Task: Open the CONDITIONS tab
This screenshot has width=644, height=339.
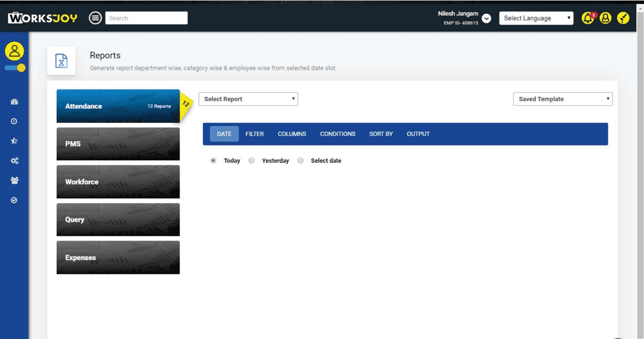Action: pyautogui.click(x=338, y=133)
